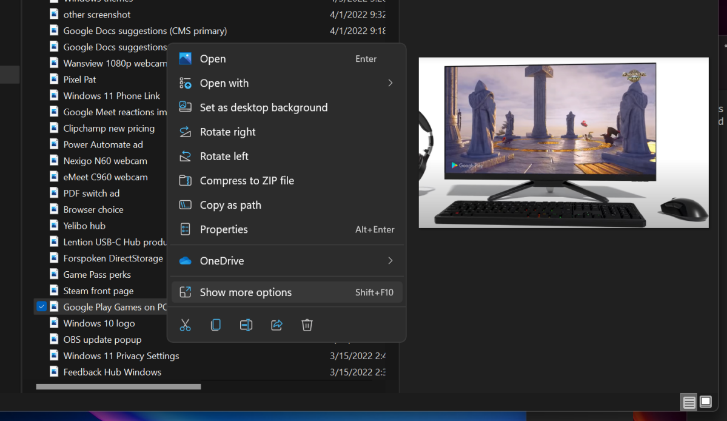Screen dimensions: 727x421
Task: Click the horizontal scrollbar under file list
Action: click(x=118, y=386)
